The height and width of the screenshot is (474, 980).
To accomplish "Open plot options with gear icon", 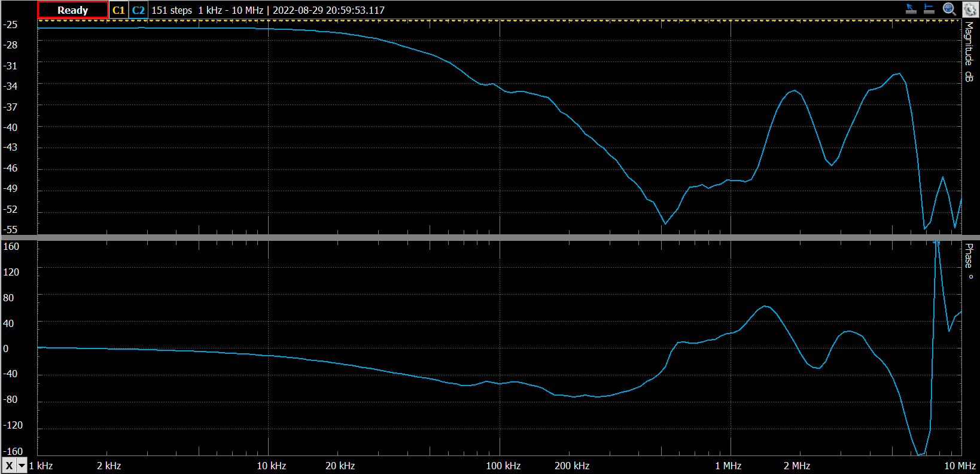I will pos(969,9).
